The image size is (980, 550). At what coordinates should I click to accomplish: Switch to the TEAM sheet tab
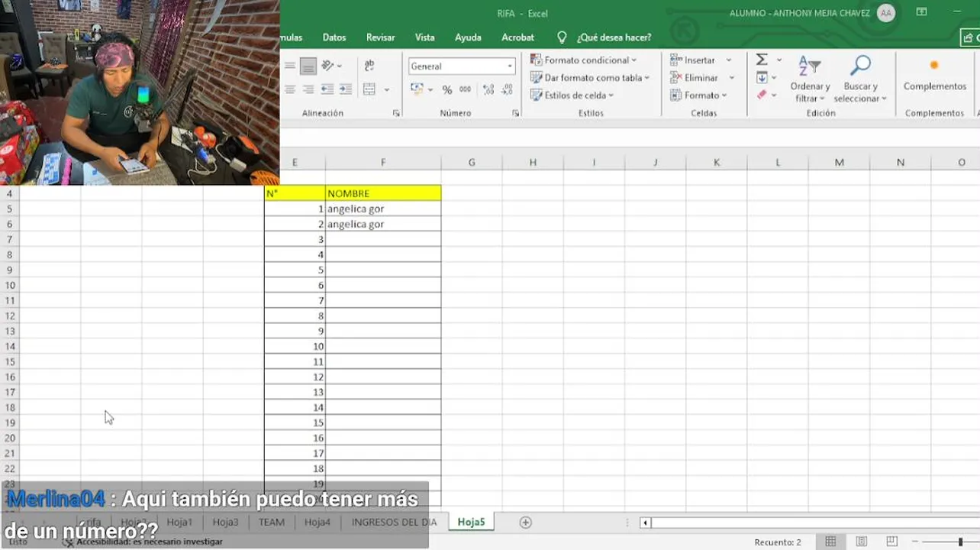pos(271,522)
